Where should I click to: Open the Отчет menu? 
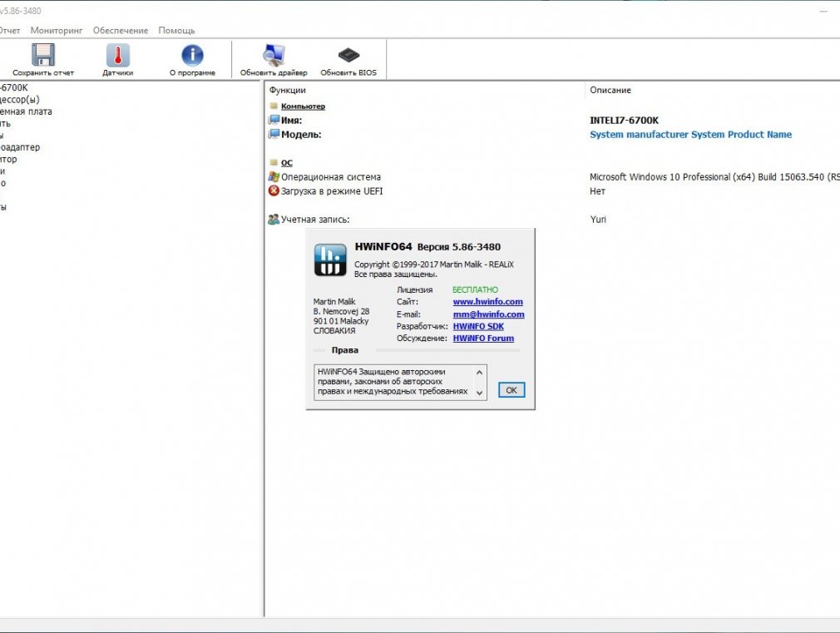(9, 31)
